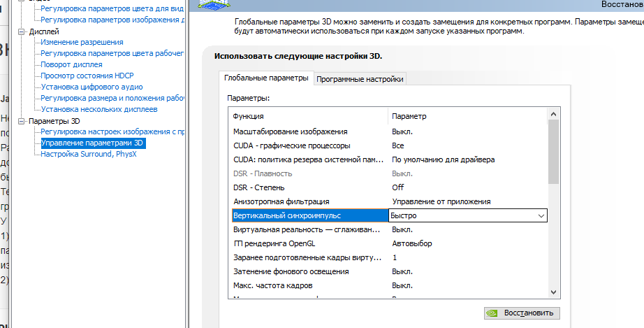Click the settings list scrollbar thumb
Screen dimensions: 644x328
[x=553, y=152]
